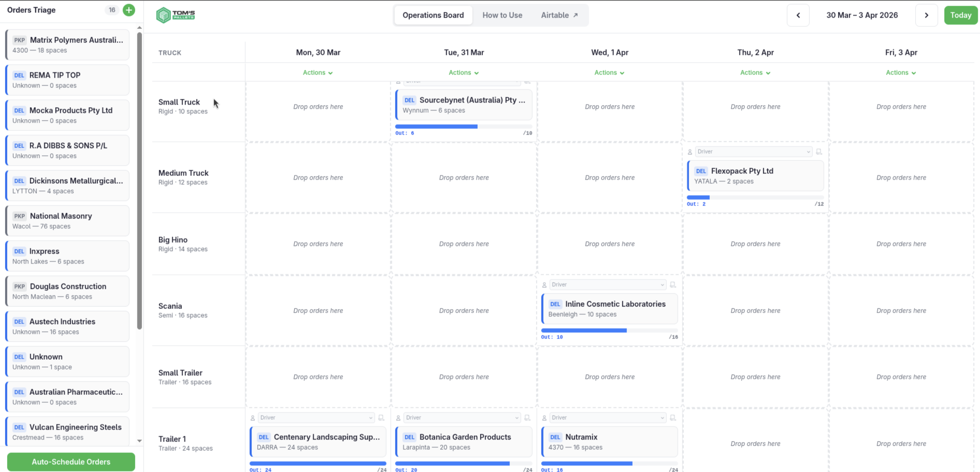This screenshot has width=980, height=472.
Task: Click the trailer icon beside Flexopack's Driver field
Action: [x=819, y=152]
